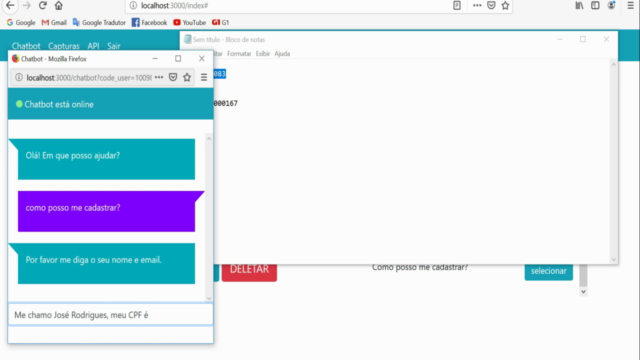Open the YouTube bookmark
Screen dimensions: 640x360
[x=189, y=22]
